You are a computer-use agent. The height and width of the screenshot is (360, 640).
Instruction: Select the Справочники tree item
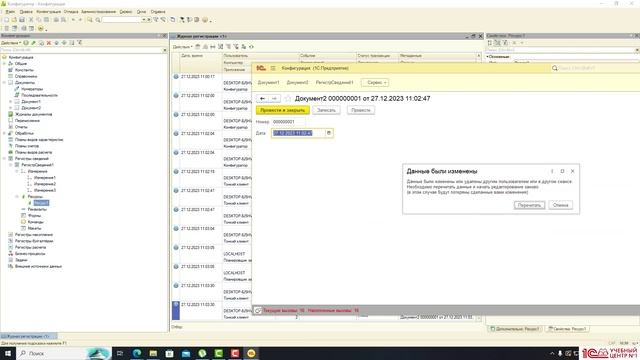click(x=26, y=76)
